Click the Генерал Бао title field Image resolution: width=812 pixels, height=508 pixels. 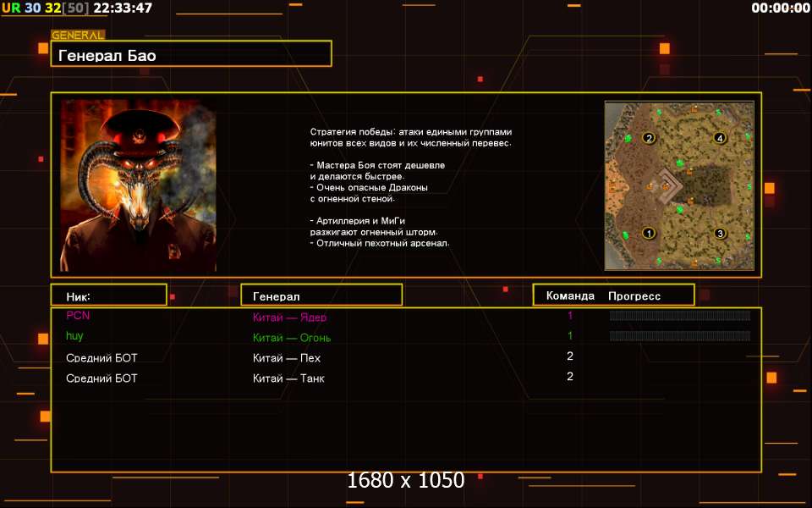click(x=191, y=55)
